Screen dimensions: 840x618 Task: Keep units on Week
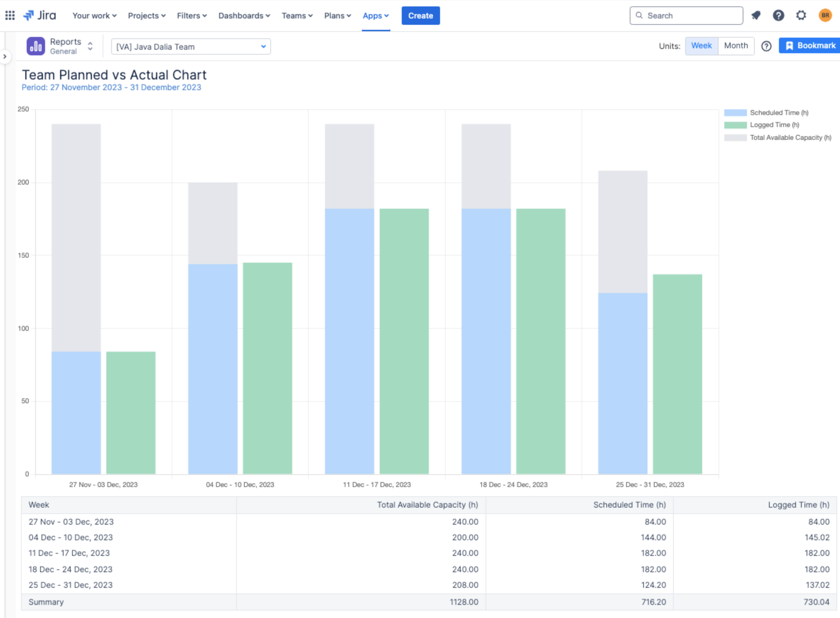[701, 45]
